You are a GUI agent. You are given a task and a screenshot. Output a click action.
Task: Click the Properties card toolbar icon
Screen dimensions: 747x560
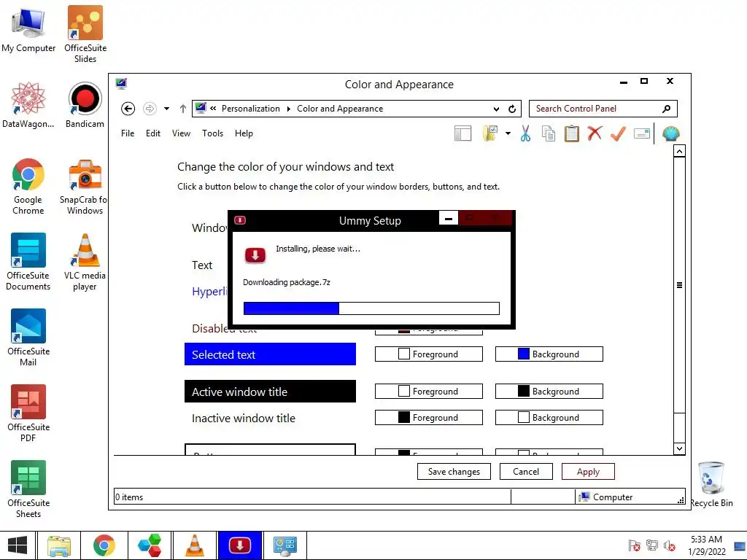pyautogui.click(x=642, y=133)
